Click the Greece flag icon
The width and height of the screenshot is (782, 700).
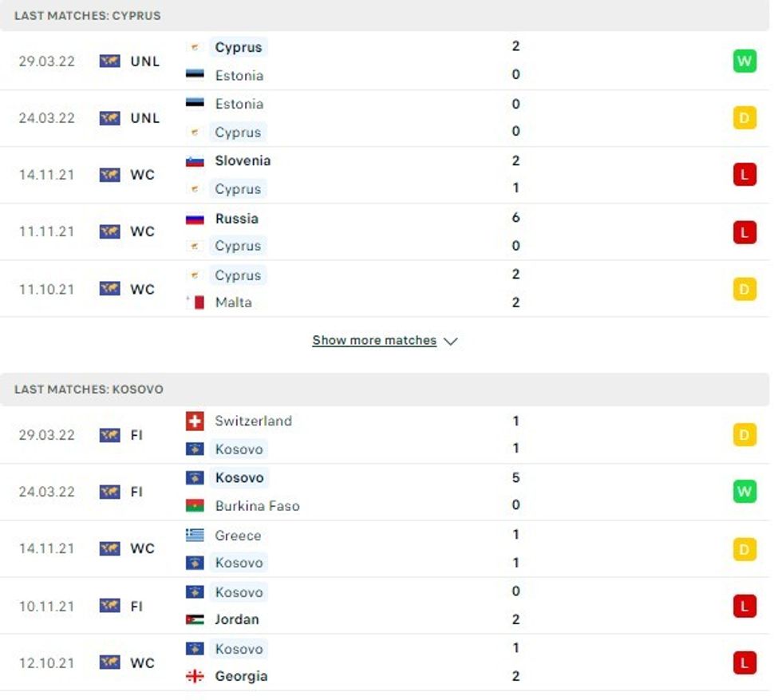(195, 535)
